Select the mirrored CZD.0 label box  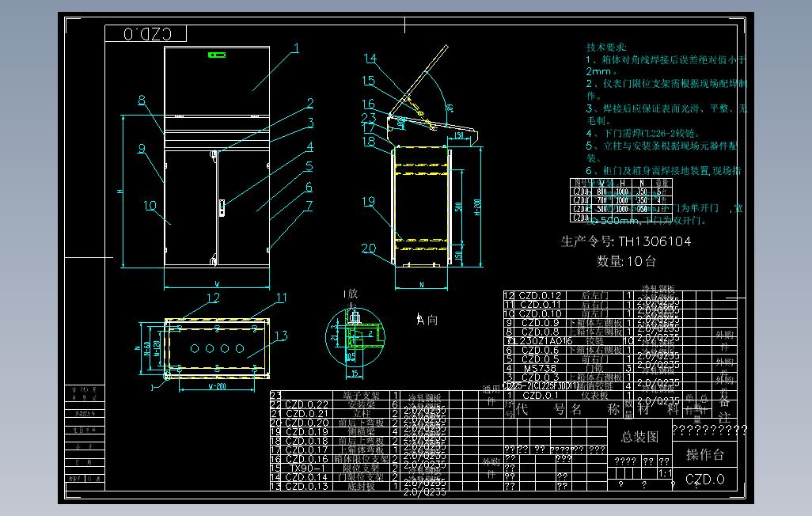146,34
